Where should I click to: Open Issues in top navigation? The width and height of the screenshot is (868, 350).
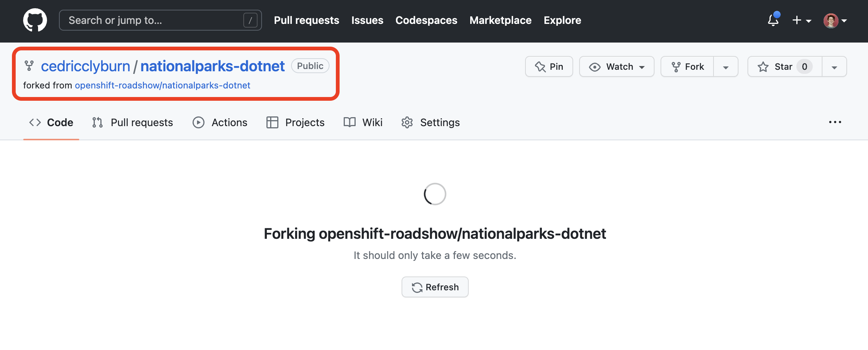(367, 20)
